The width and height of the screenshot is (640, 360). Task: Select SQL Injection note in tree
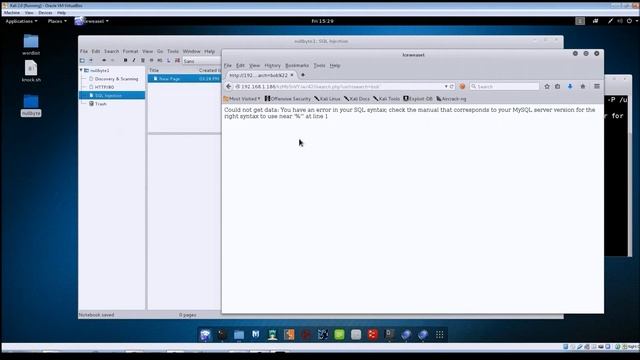coord(112,95)
